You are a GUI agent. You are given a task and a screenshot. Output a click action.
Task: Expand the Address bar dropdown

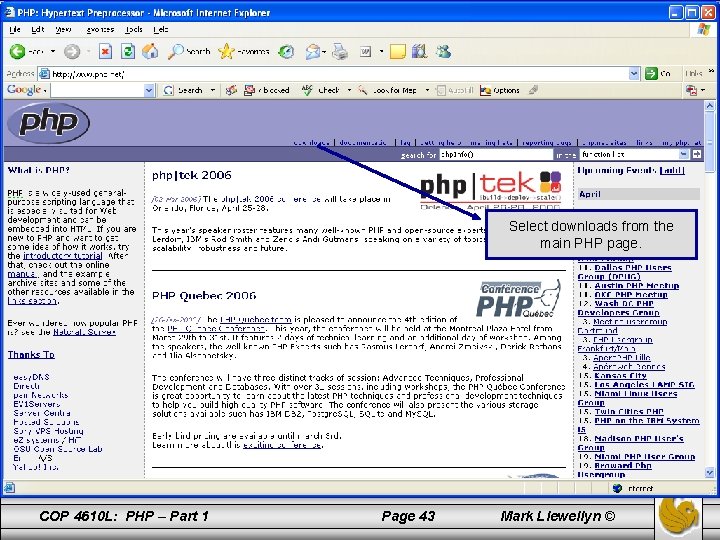pos(634,73)
